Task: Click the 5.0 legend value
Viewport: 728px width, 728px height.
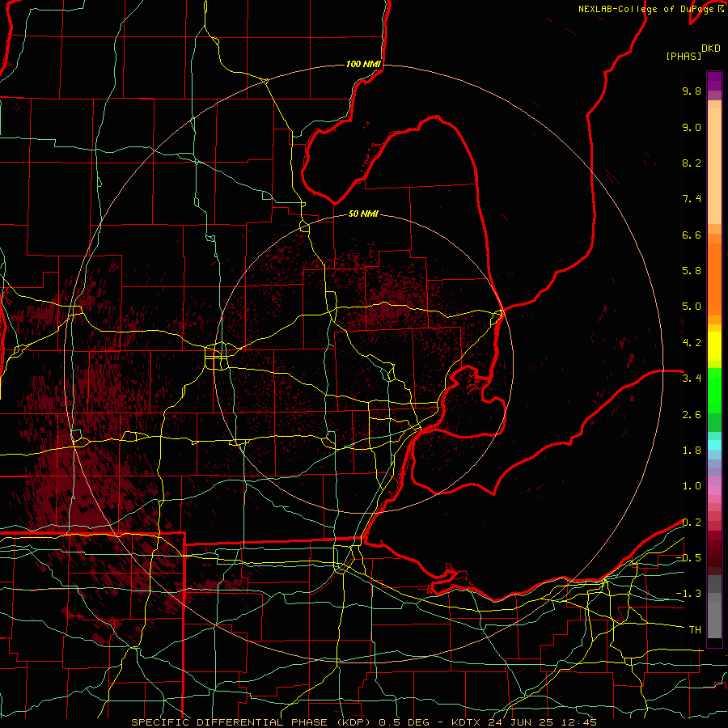Action: click(x=692, y=307)
